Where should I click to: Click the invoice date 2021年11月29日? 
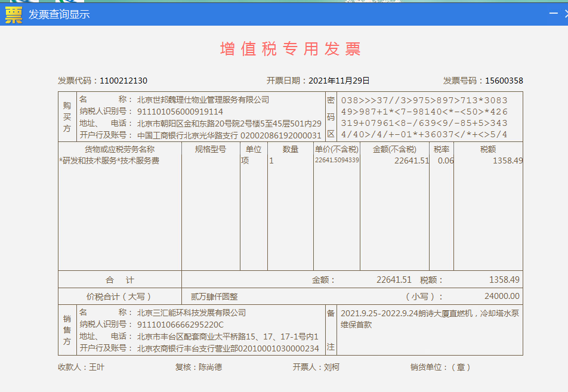click(x=339, y=81)
